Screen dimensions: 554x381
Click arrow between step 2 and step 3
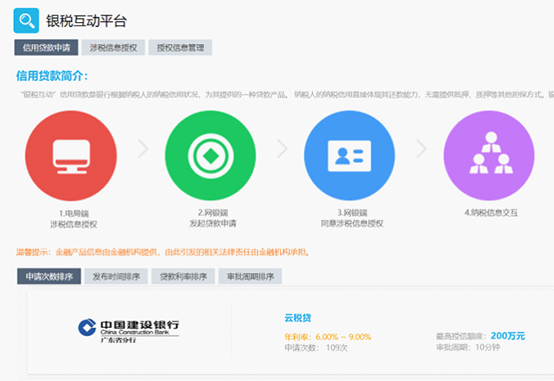282,148
